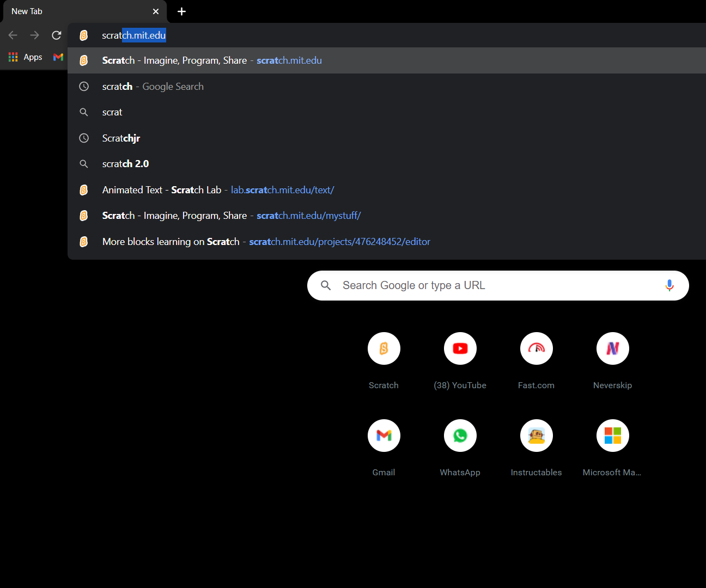Click the 'Gmail' shortcut label

[x=384, y=473]
